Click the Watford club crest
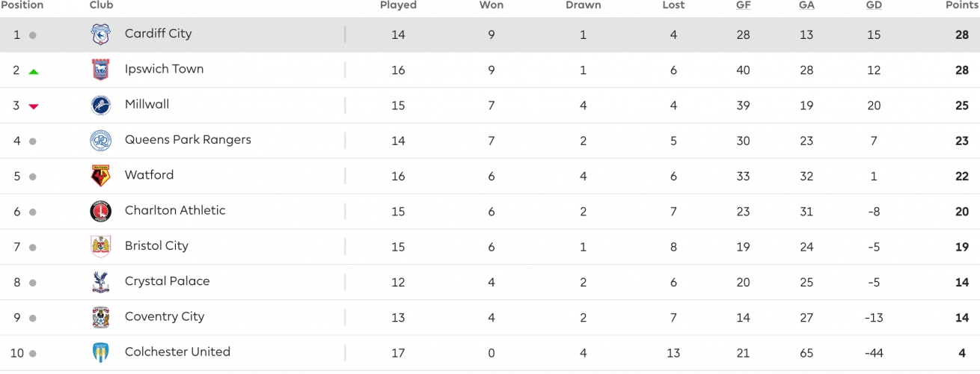 (x=100, y=176)
